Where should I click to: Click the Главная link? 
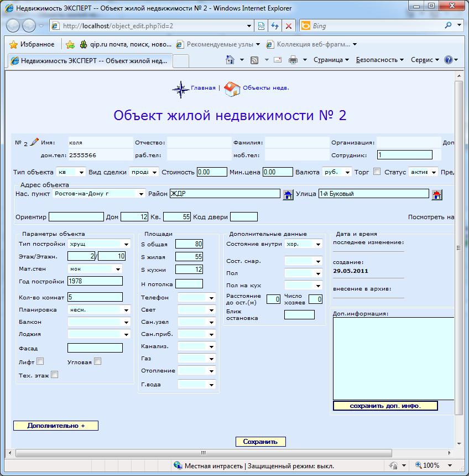coord(203,88)
